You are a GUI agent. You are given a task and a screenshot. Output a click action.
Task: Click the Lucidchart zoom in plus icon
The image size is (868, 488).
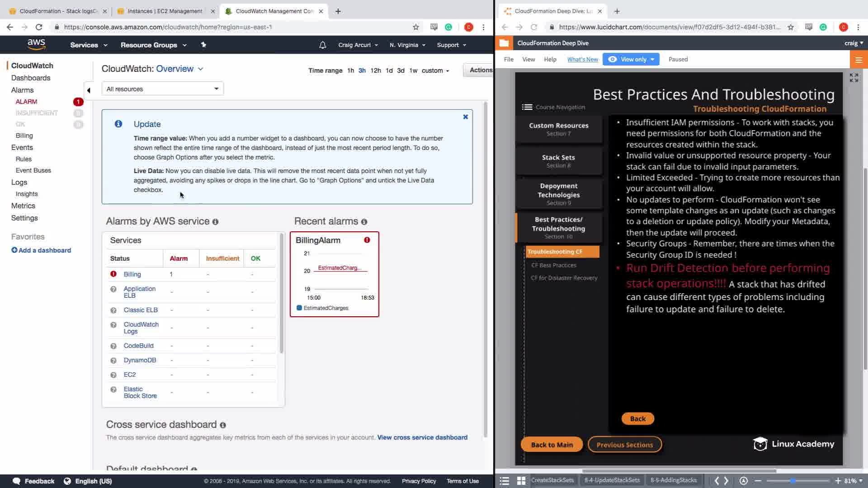coord(837,481)
